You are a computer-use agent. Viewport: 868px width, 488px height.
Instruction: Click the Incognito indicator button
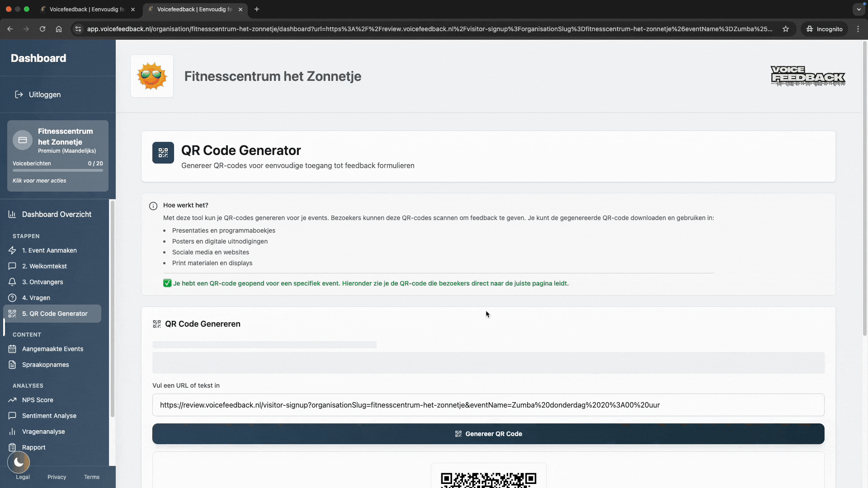(825, 29)
